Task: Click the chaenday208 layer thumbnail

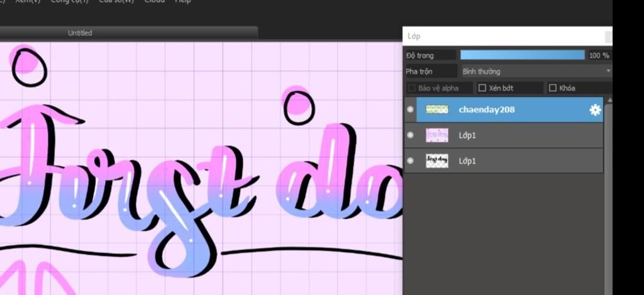Action: pyautogui.click(x=436, y=109)
